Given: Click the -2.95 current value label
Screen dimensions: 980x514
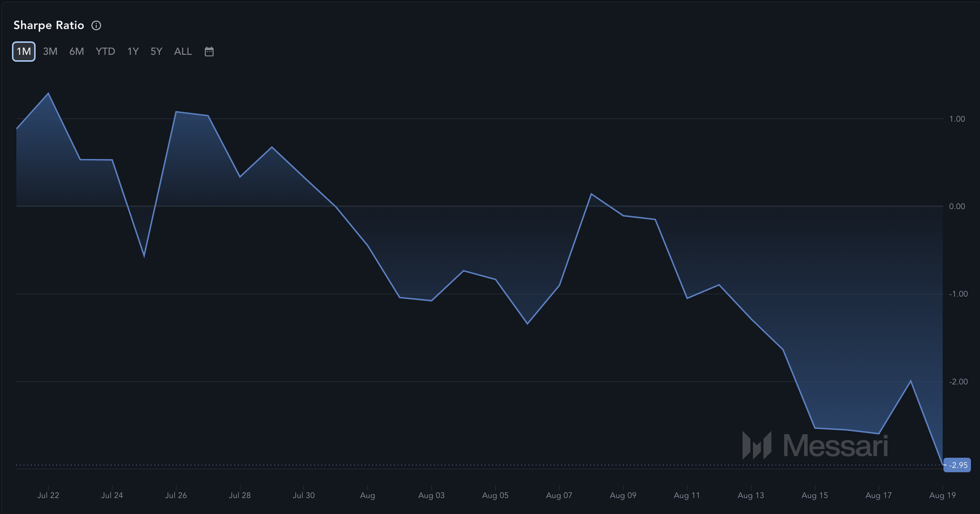Looking at the screenshot, I should click(x=957, y=465).
